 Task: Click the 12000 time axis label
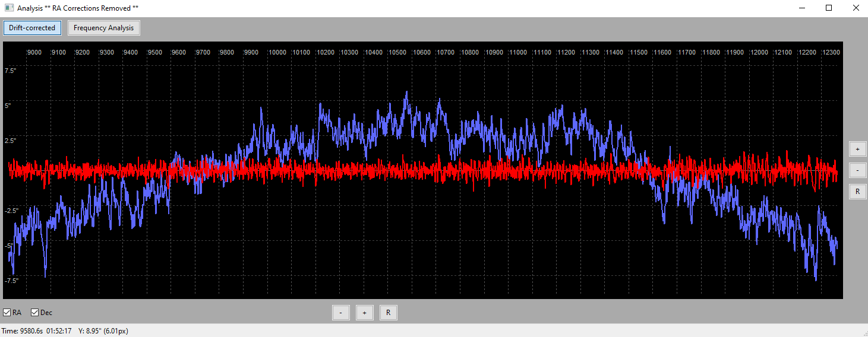pos(759,52)
